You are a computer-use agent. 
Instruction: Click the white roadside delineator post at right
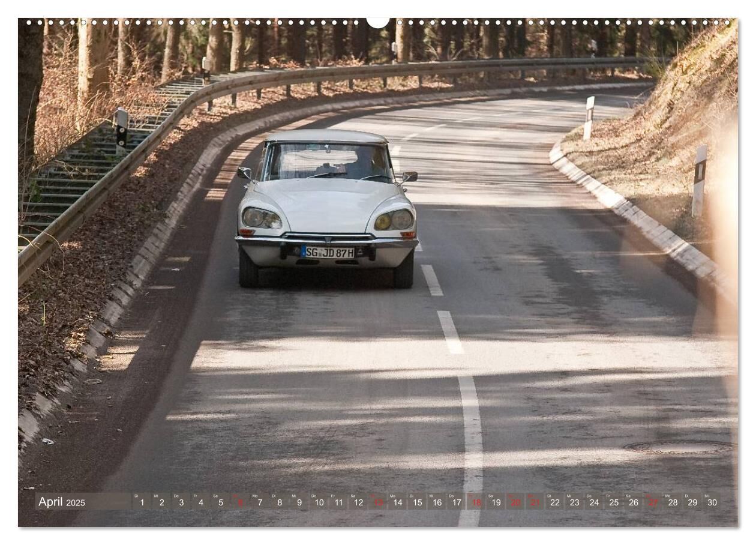[x=699, y=181]
